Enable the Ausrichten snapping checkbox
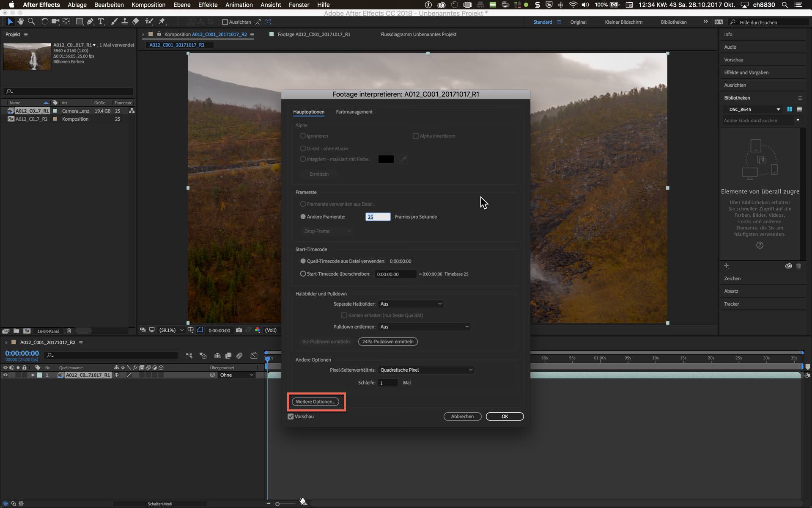Image resolution: width=812 pixels, height=508 pixels. (225, 22)
